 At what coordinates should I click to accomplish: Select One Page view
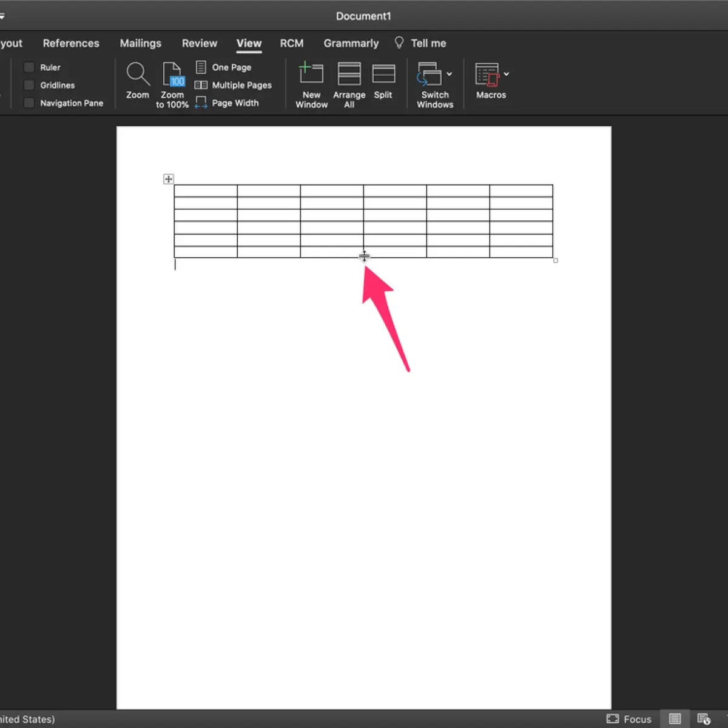click(x=223, y=67)
